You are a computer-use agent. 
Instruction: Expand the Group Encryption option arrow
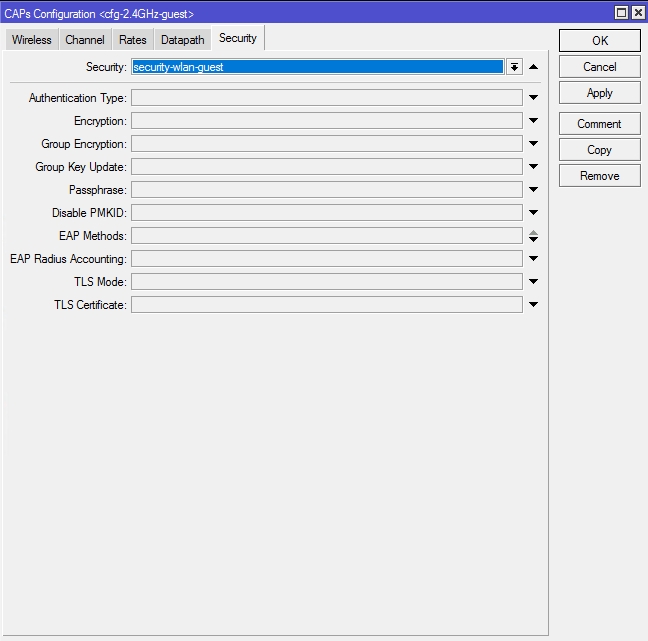(534, 143)
